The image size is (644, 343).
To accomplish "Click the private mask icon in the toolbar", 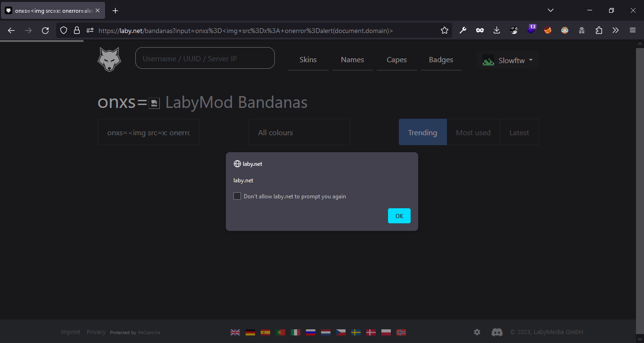I will coord(480,30).
